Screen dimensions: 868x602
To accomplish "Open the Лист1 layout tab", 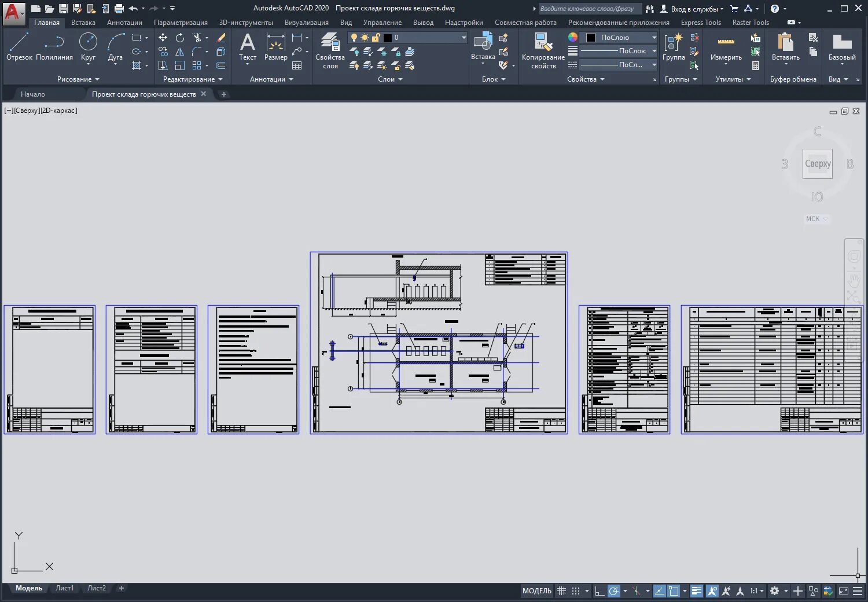I will click(64, 588).
